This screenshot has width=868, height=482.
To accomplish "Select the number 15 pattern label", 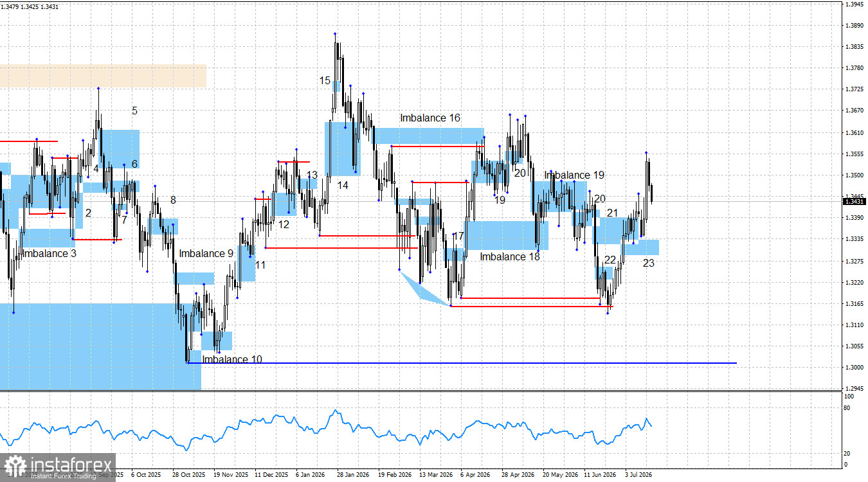I will pos(325,80).
